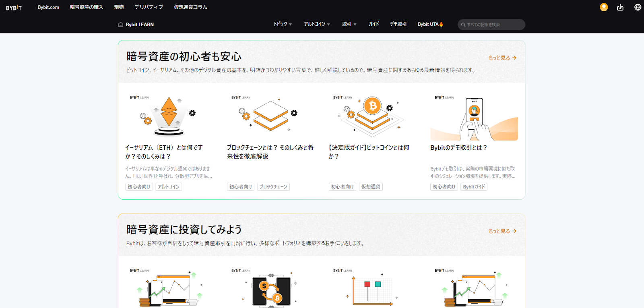This screenshot has height=308, width=644.
Task: Click 初心者向け tag under Bitcoin article
Action: click(x=343, y=187)
